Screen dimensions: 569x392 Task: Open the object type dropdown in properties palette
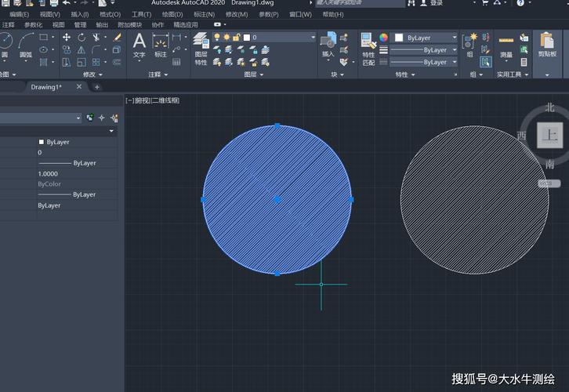coord(78,118)
